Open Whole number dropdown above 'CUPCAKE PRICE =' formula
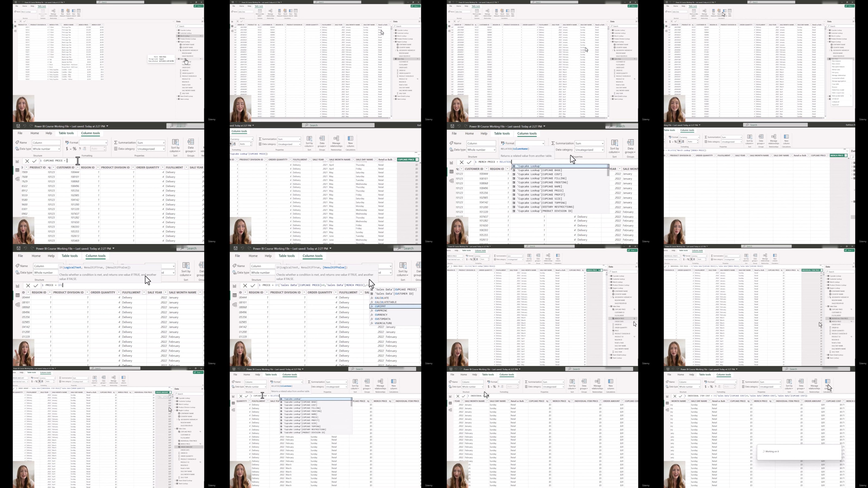The image size is (868, 488). (46, 149)
